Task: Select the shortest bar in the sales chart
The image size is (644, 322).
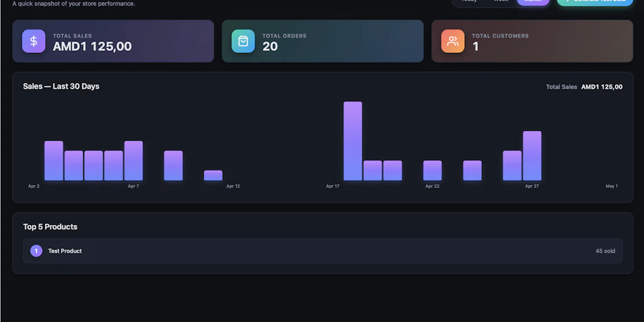Action: (213, 175)
